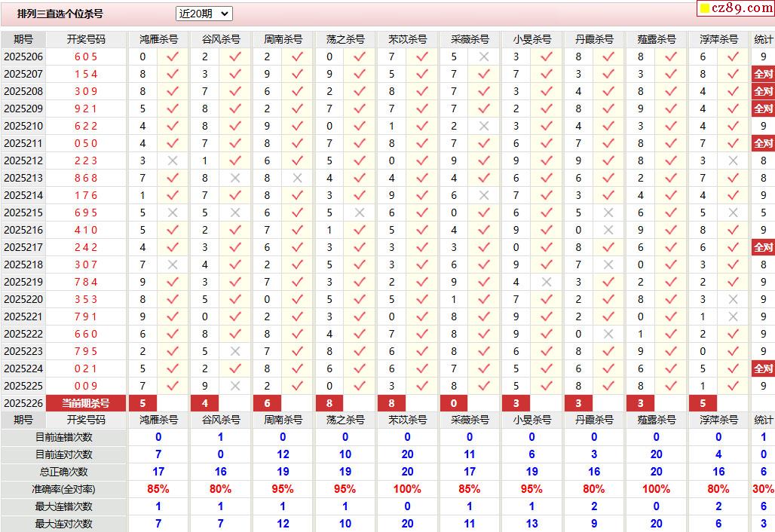Click the X mark for 谷风杀号 in row 2025223

(x=234, y=351)
